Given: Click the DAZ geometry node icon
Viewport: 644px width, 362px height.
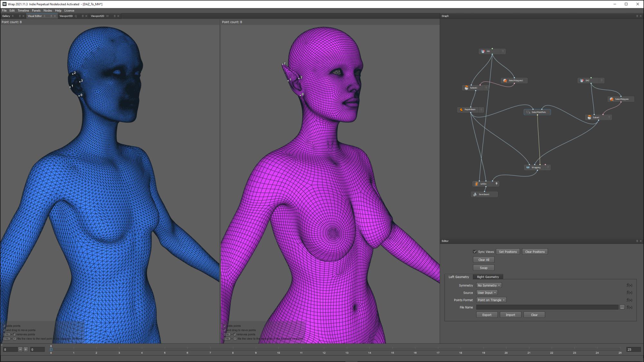Looking at the screenshot, I should point(582,80).
